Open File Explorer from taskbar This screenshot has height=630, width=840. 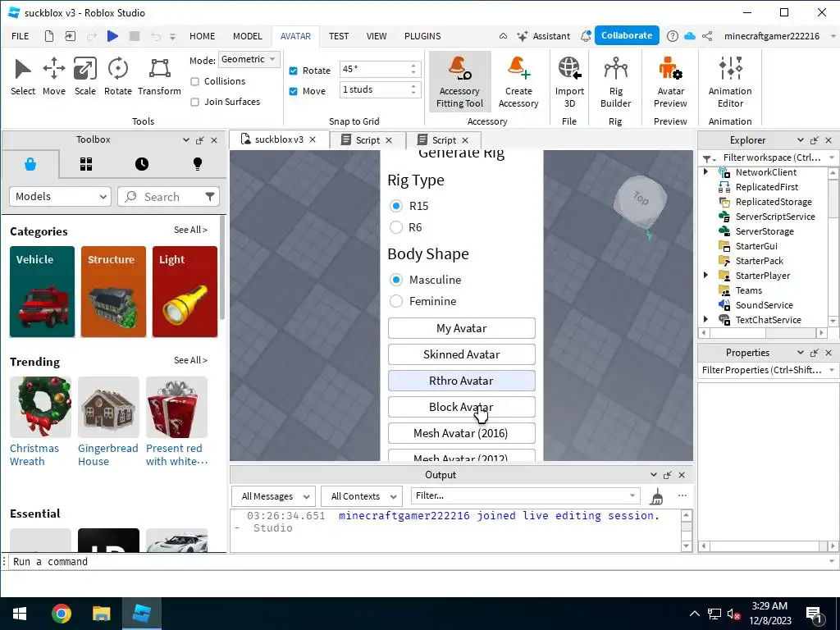click(101, 614)
